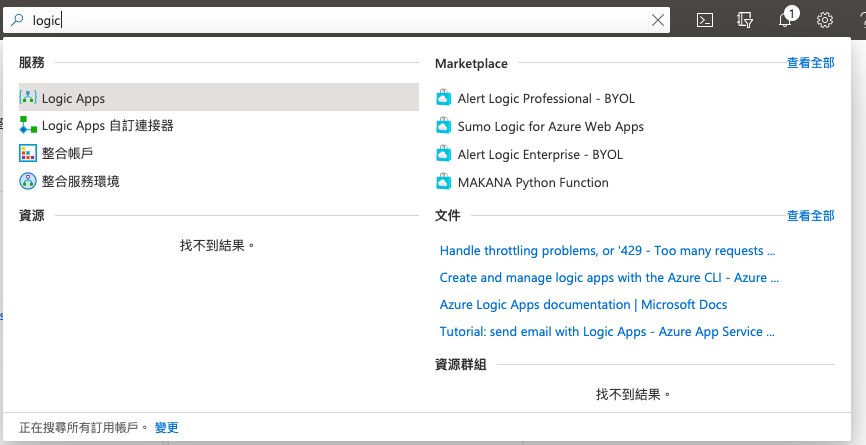
Task: Open Cloud Shell terminal icon
Action: point(705,19)
